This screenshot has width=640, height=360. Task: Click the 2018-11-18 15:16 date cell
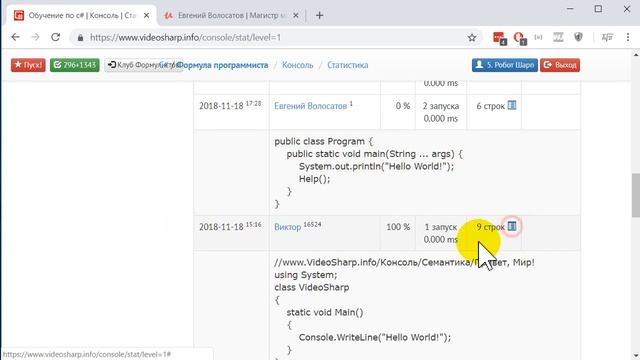tap(231, 233)
